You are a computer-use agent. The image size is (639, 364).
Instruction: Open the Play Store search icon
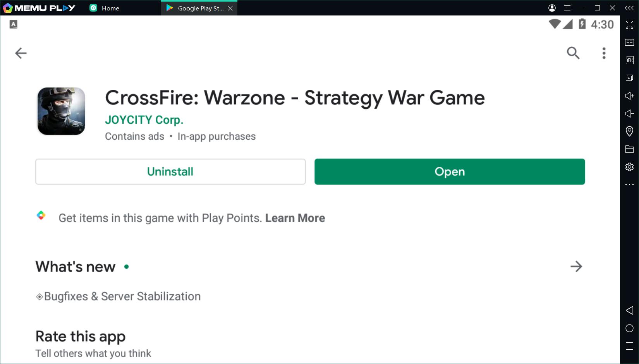click(x=573, y=53)
